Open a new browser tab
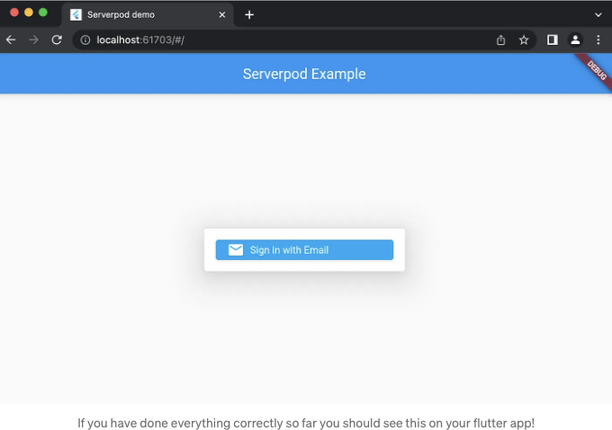 point(249,15)
